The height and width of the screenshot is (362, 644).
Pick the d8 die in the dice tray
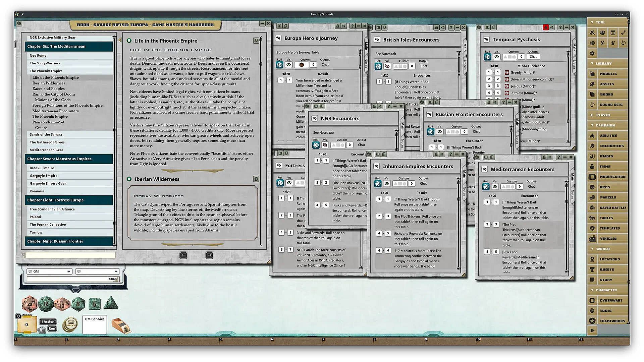tap(78, 304)
